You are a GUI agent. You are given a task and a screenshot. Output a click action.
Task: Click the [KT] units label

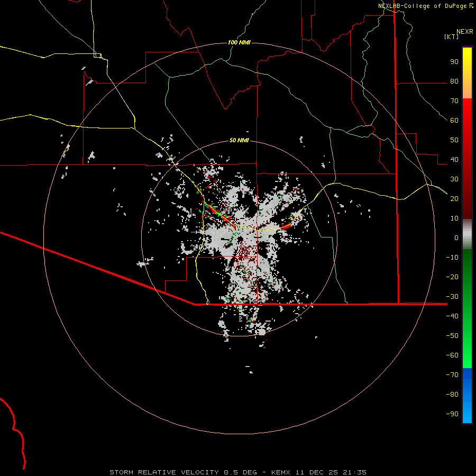pyautogui.click(x=451, y=36)
